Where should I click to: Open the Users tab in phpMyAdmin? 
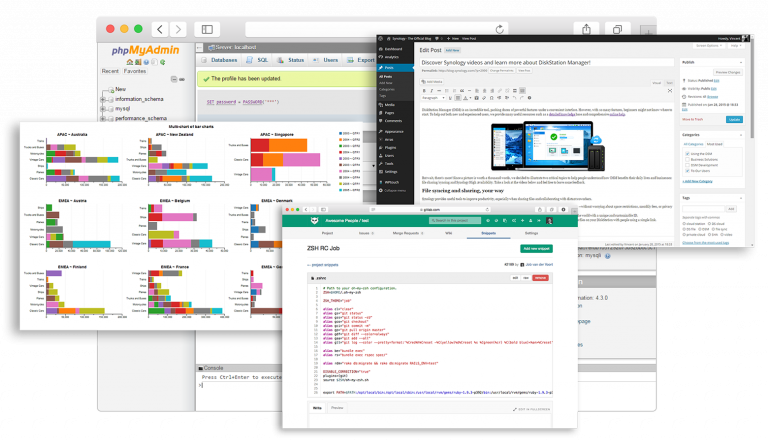(325, 60)
